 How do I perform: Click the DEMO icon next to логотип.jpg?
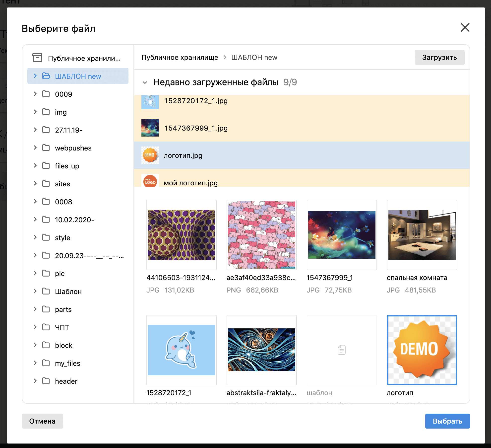tap(150, 155)
